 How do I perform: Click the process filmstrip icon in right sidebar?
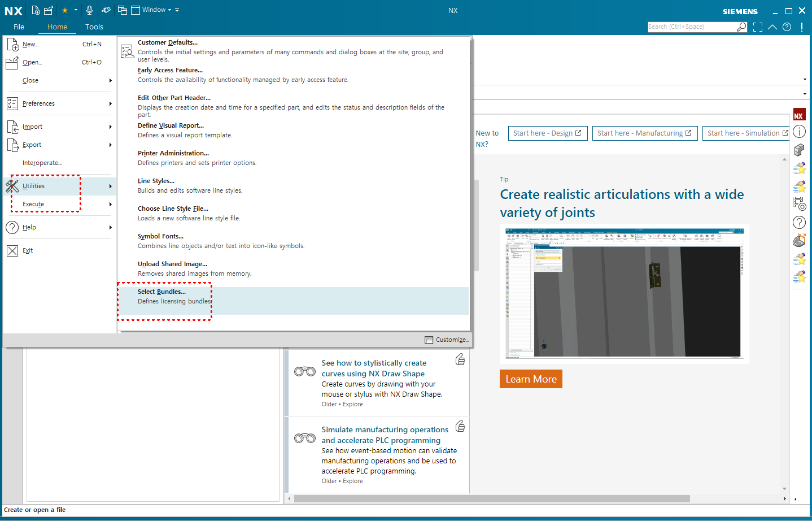[x=799, y=204]
